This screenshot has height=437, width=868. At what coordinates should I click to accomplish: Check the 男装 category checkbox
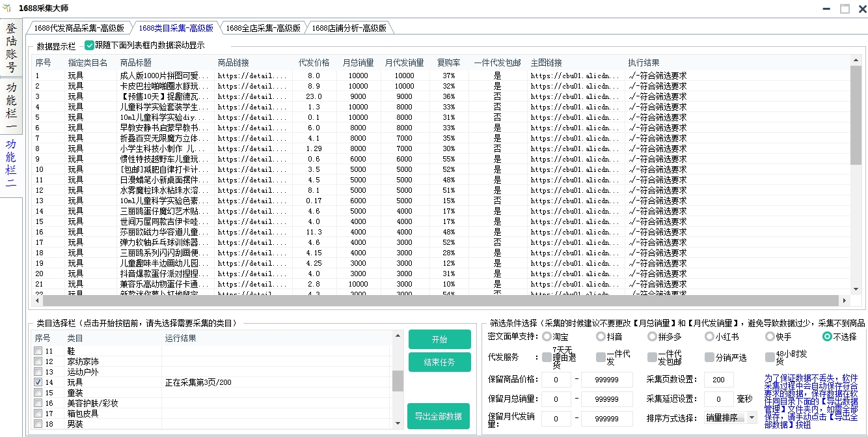tap(38, 424)
